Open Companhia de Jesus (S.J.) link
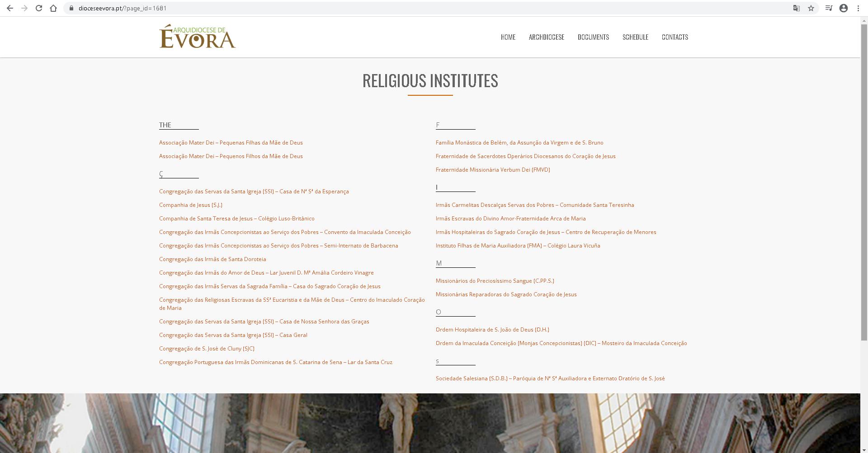 click(x=191, y=205)
